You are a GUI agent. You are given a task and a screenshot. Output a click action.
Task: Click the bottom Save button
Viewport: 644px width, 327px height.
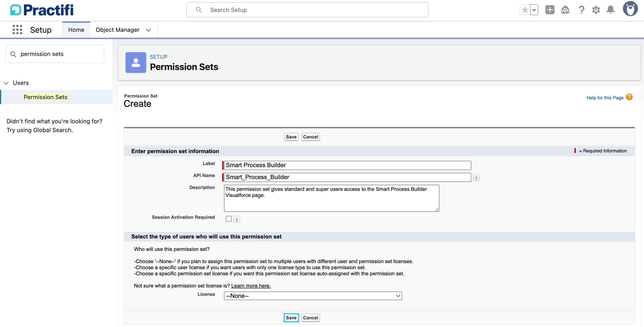[x=291, y=318]
